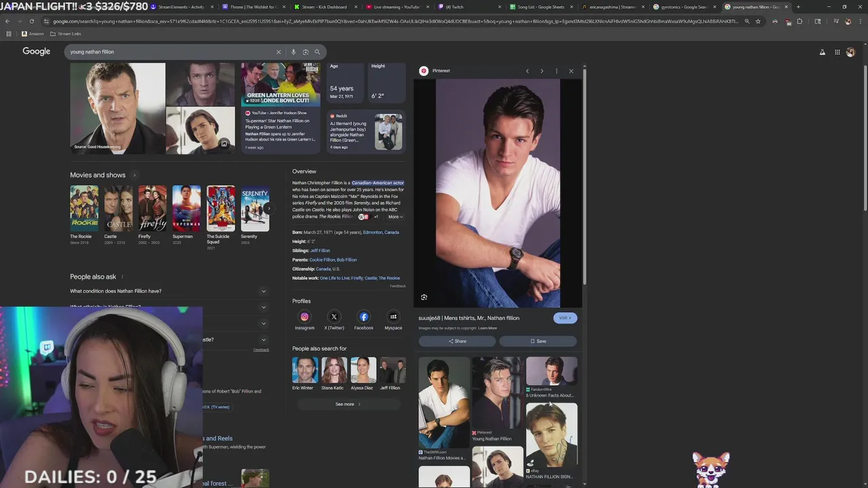Click the Pinterest source logo in preview
The width and height of the screenshot is (868, 488).
(x=424, y=70)
